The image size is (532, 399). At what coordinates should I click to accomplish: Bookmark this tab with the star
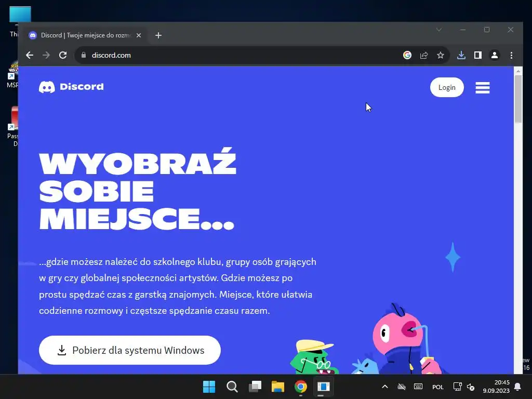(x=441, y=55)
